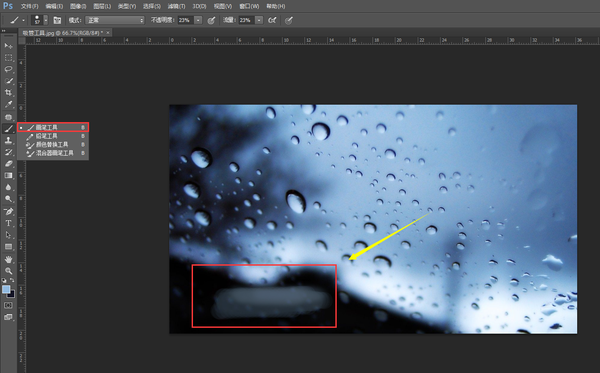Select the Hand tool
Image resolution: width=600 pixels, height=373 pixels.
[8, 259]
